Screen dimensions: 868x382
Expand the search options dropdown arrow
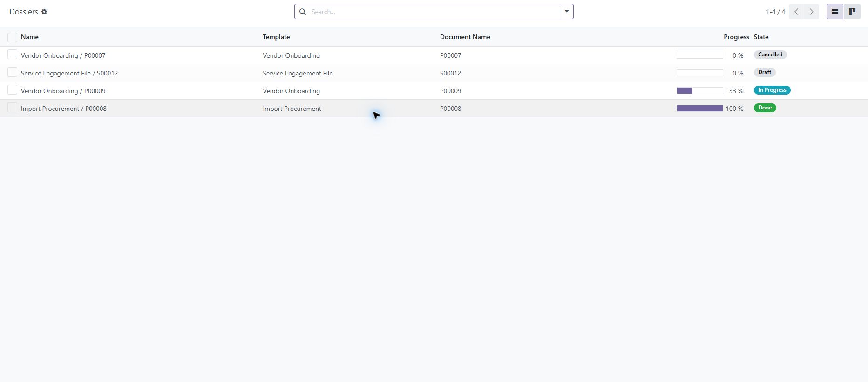(x=567, y=12)
